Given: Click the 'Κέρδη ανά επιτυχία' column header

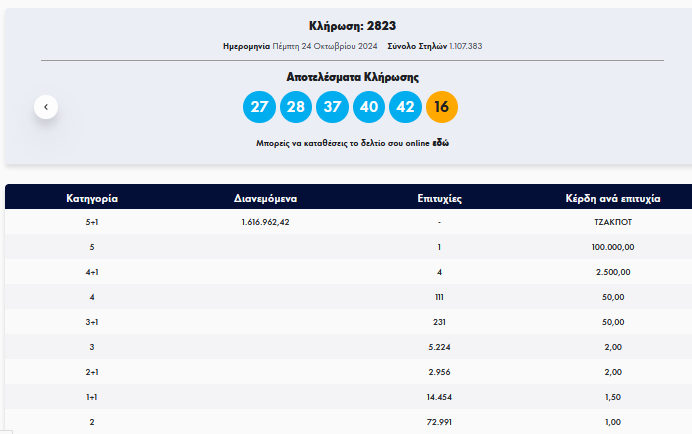Looking at the screenshot, I should click(x=613, y=198).
